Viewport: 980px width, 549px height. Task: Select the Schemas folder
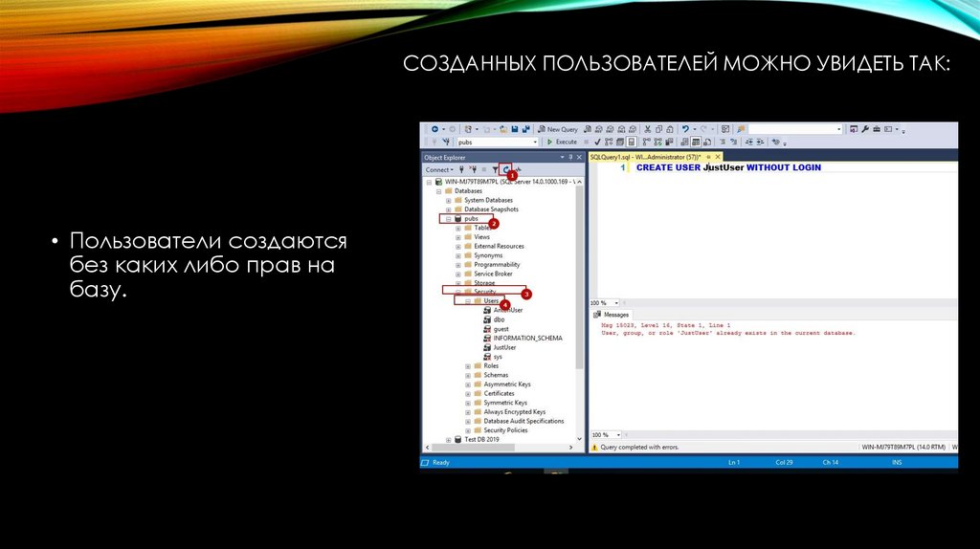click(x=496, y=375)
